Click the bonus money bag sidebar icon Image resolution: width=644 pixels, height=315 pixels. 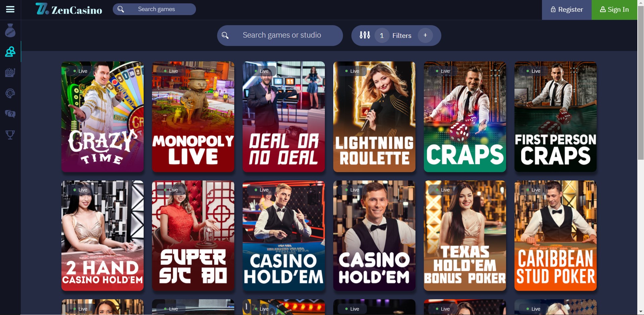click(x=10, y=31)
